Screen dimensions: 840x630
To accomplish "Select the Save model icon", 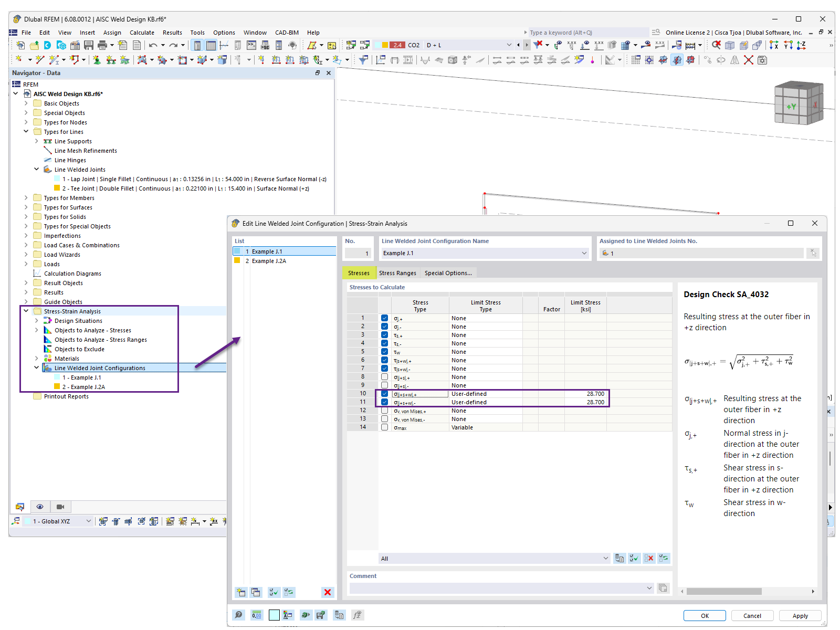I will 88,45.
